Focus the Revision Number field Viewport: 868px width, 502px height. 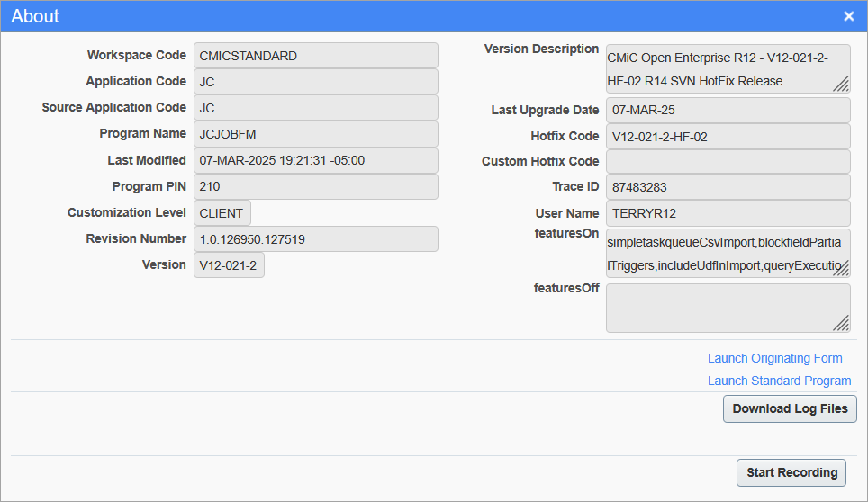pyautogui.click(x=315, y=238)
